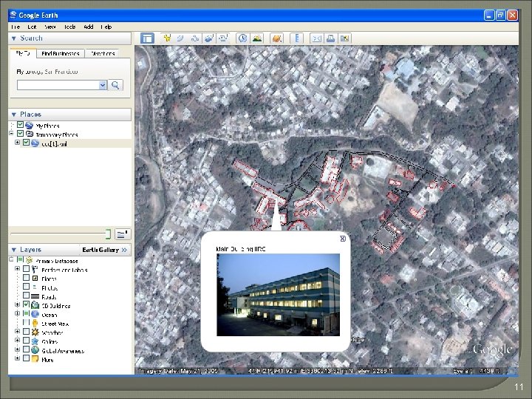Viewport: 532px width, 399px height.
Task: Click the Ocean layer blue globe icon
Action: pos(35,314)
